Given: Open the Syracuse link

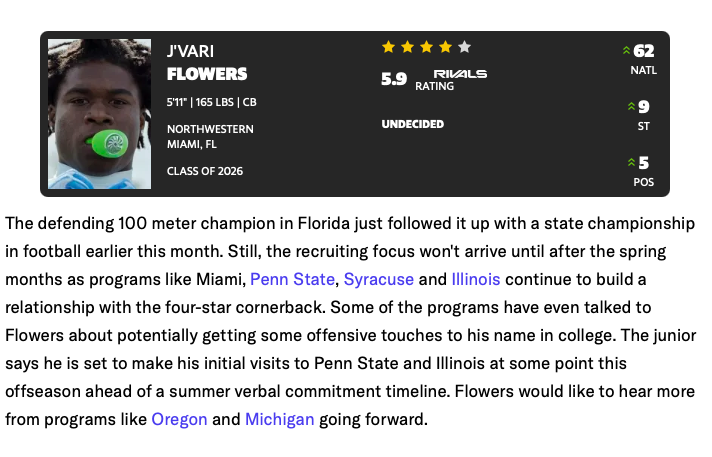Looking at the screenshot, I should [x=379, y=277].
